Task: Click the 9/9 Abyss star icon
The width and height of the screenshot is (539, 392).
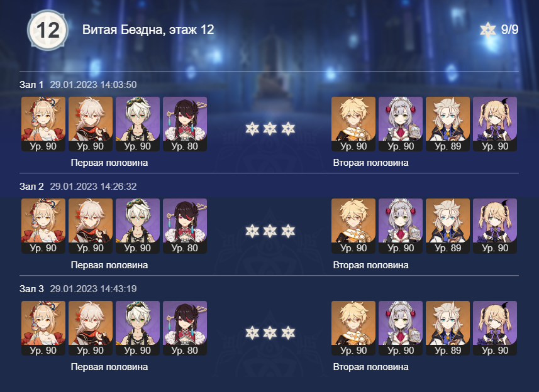Action: coord(488,30)
